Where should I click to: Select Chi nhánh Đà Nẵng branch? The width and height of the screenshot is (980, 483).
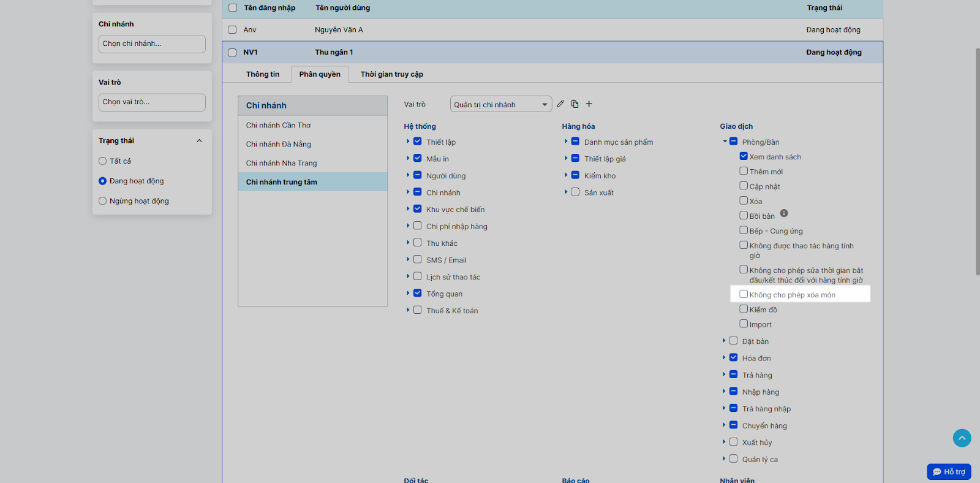(x=279, y=144)
